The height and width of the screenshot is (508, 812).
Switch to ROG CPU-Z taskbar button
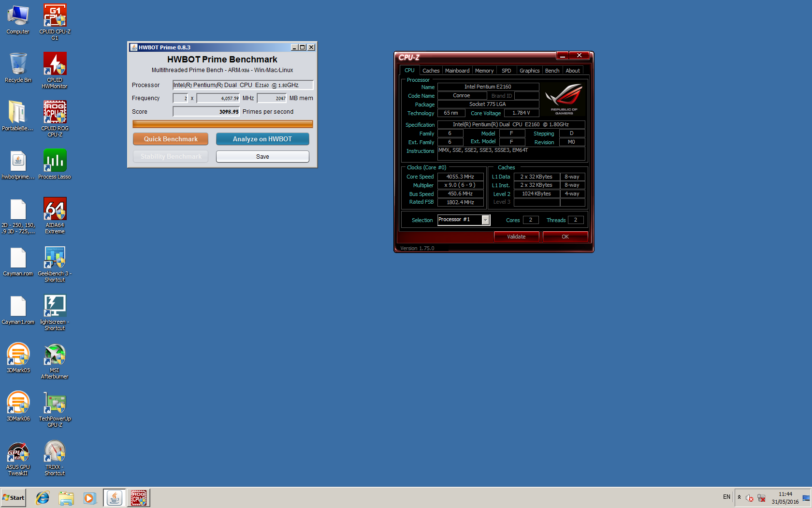(x=139, y=498)
